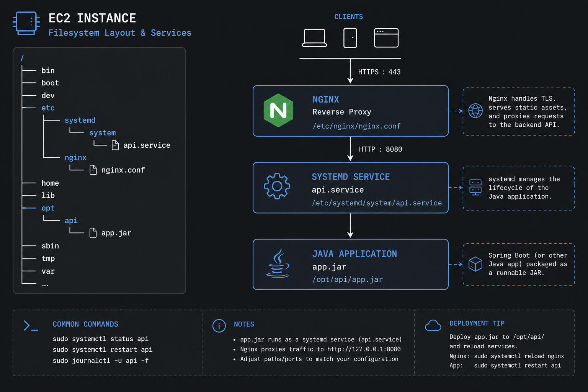Click the COMMON COMMANDS heading

(85, 324)
